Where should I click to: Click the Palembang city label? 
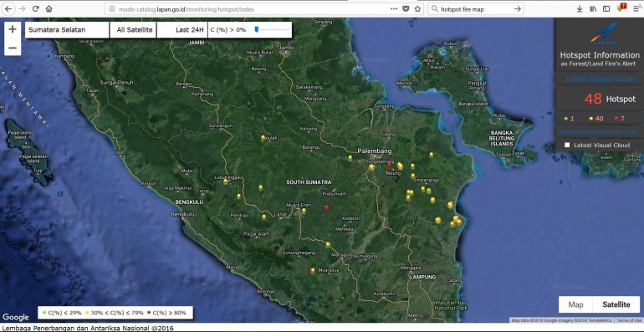[x=375, y=151]
